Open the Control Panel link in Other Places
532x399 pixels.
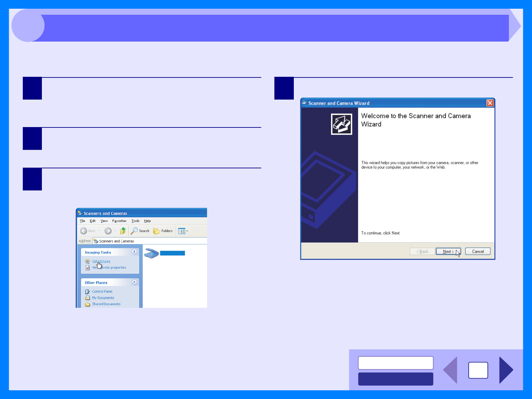(102, 291)
